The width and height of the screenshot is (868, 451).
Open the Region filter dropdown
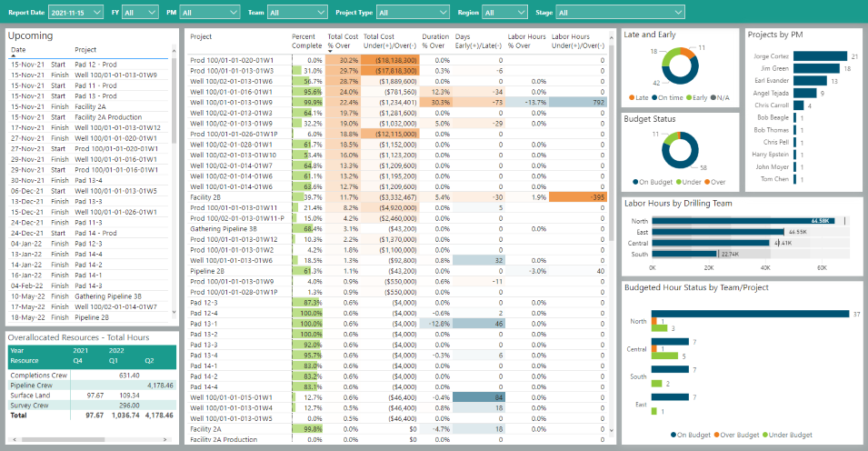tap(504, 13)
